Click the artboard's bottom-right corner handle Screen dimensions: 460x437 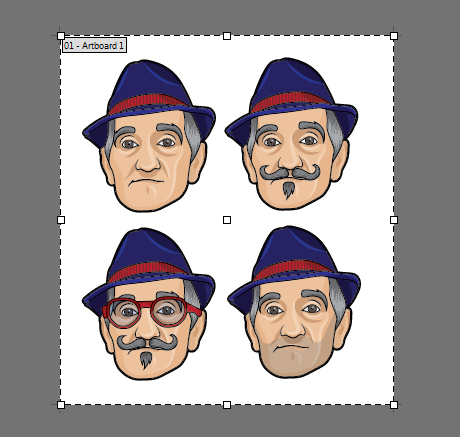394,405
